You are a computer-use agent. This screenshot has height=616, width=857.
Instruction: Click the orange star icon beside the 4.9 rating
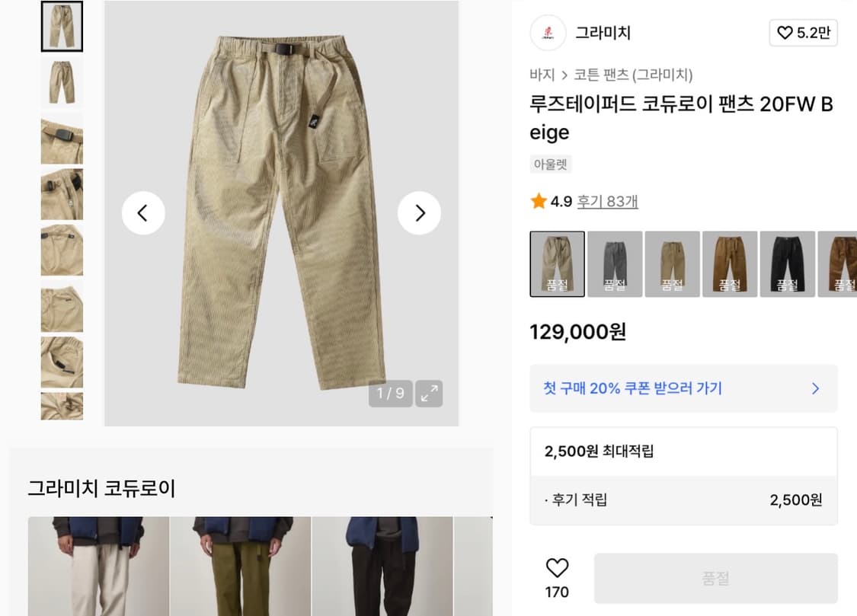click(x=536, y=201)
